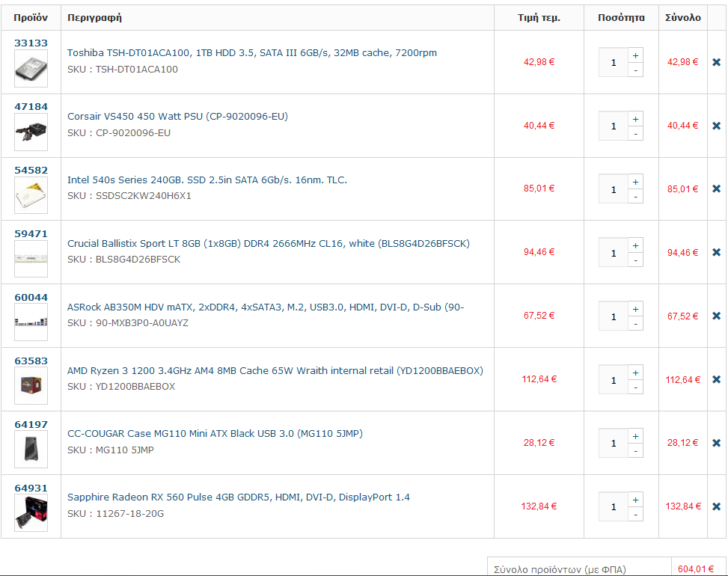The image size is (728, 576).
Task: Increase quantity of Corsair VS450 PSU
Action: (x=636, y=119)
